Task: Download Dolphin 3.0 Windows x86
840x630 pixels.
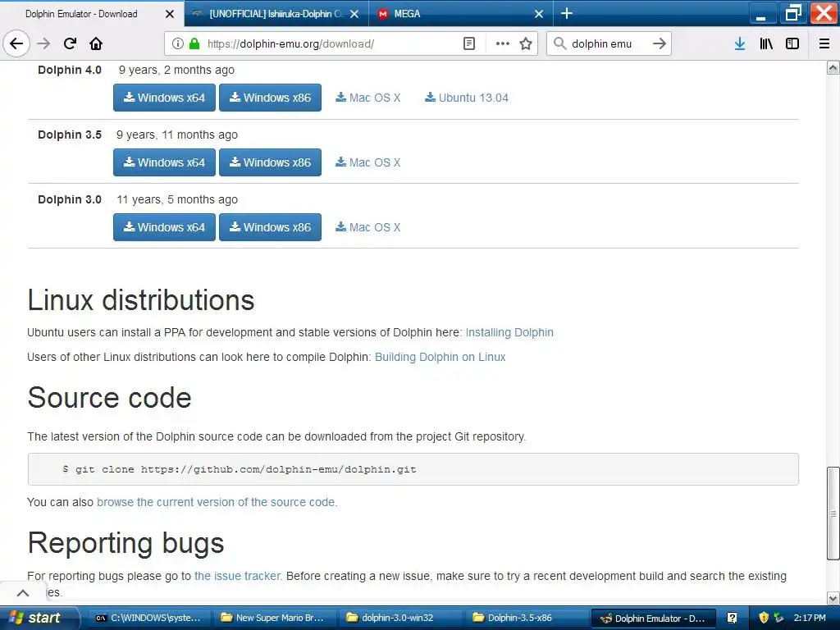Action: 270,227
